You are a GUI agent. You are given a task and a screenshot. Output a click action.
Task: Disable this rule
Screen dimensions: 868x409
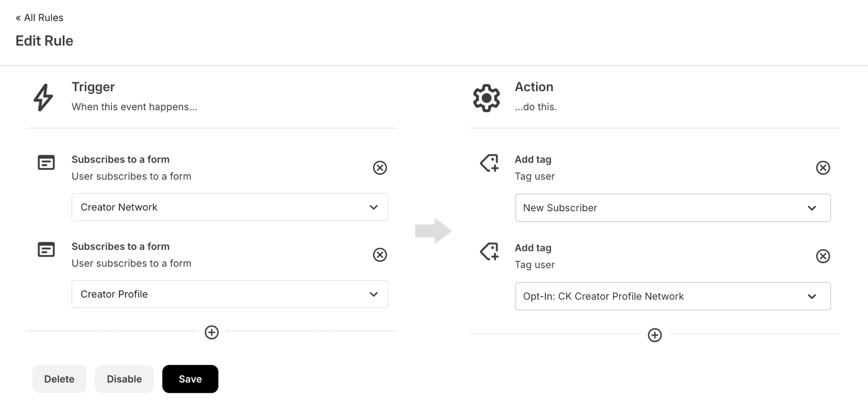(124, 379)
